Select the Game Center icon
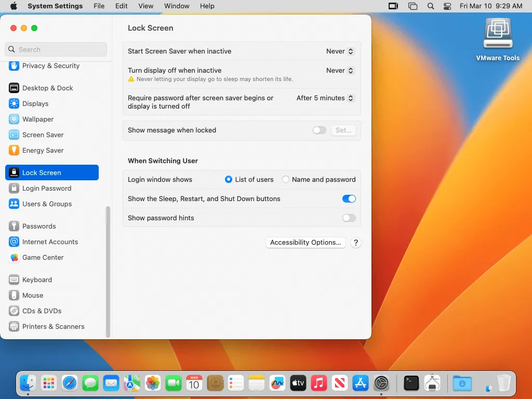Viewport: 532px width, 399px height. [14, 257]
